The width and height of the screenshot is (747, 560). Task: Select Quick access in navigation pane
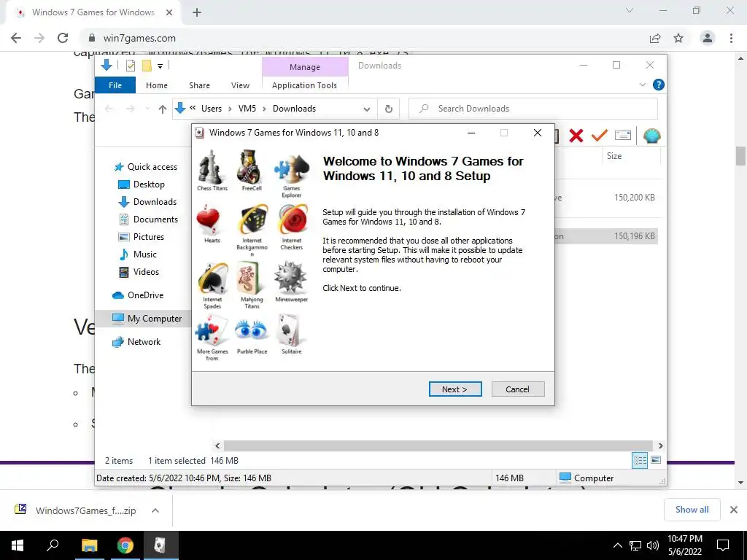(146, 167)
